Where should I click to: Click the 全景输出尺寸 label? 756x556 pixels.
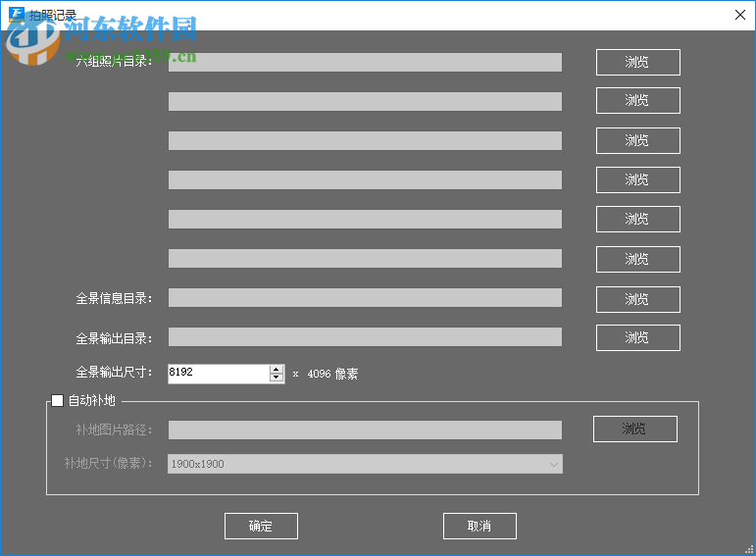click(114, 373)
